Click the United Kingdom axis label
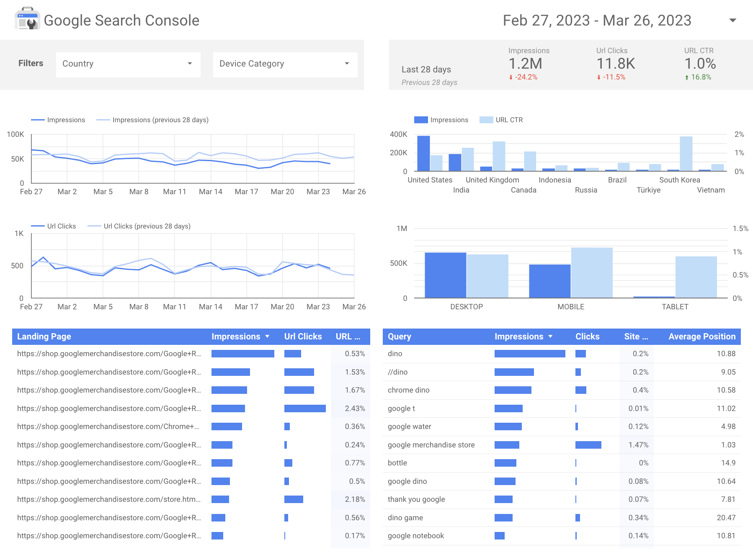Screen dimensions: 753x560 point(493,180)
